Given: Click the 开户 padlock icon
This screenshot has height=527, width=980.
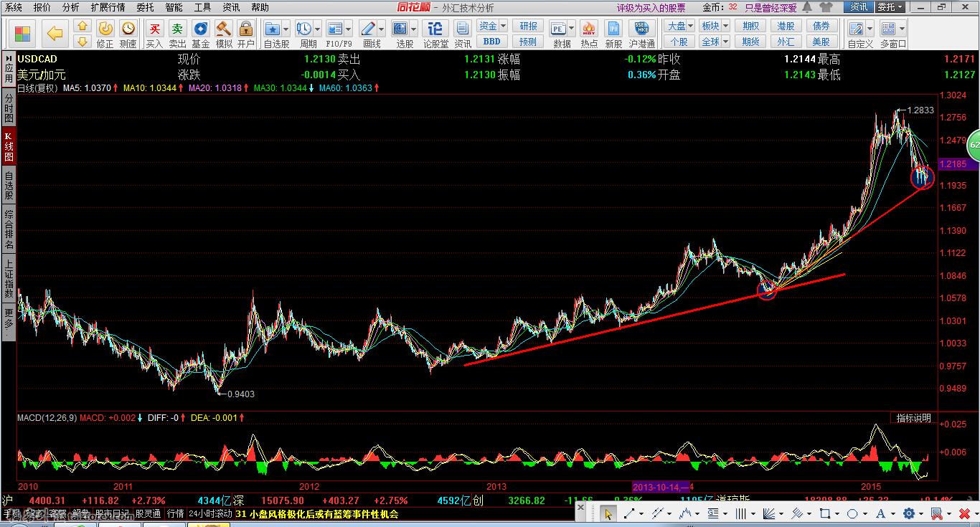Looking at the screenshot, I should coord(246,29).
